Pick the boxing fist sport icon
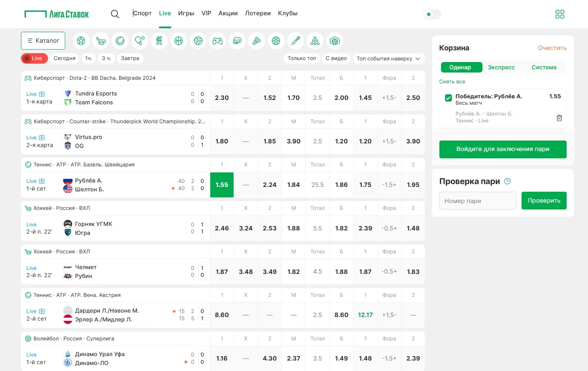588x371 pixels. (237, 41)
